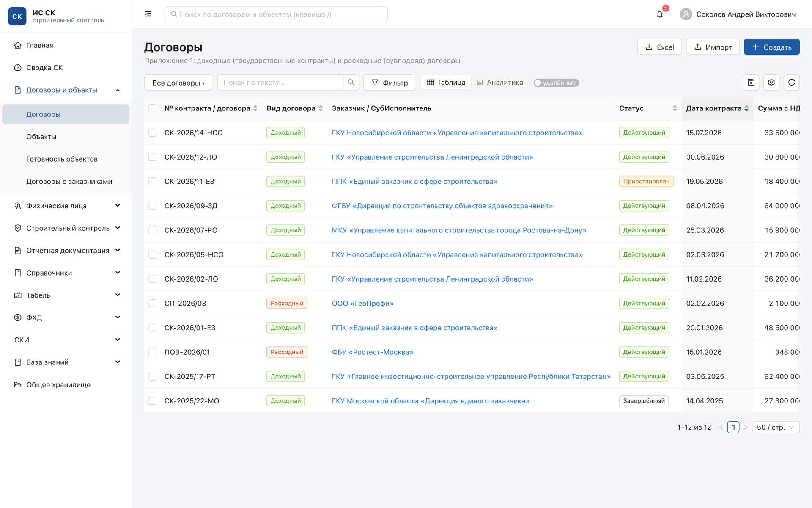Open Объекты submenu item

pos(66,137)
